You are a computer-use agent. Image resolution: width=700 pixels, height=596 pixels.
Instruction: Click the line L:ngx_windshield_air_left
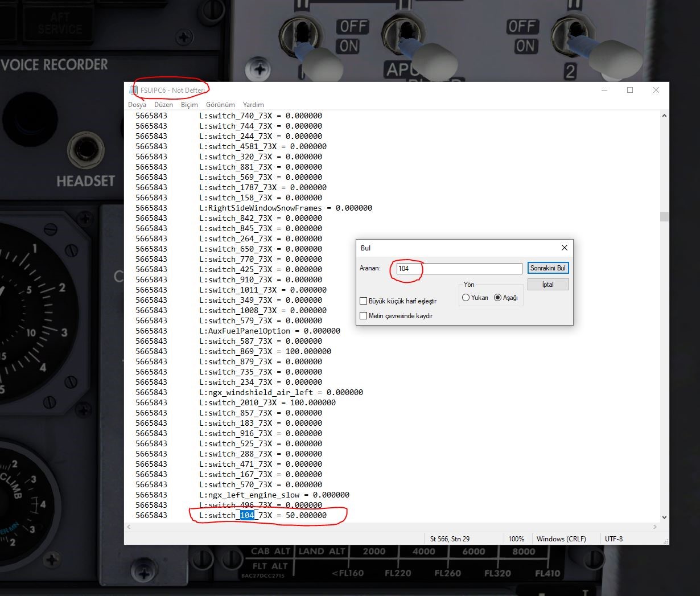tap(281, 392)
